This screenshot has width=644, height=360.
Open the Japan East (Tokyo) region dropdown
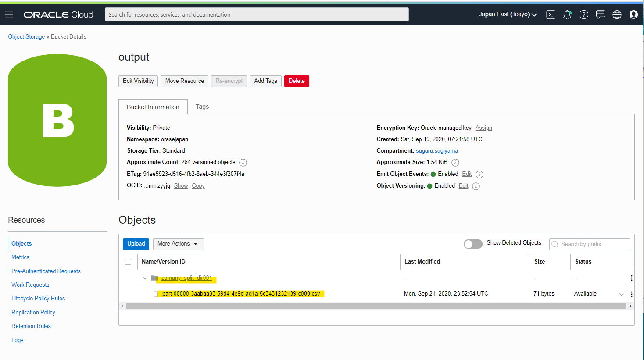point(508,14)
